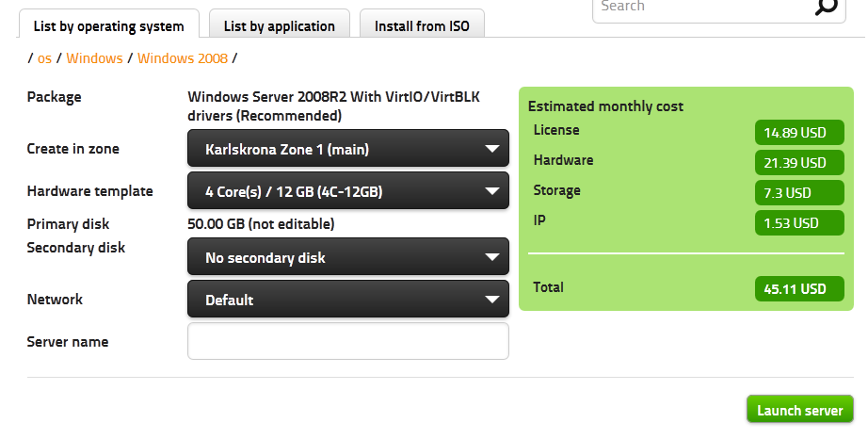The width and height of the screenshot is (868, 439).
Task: Click the IP cost 1.53 USD badge
Action: (799, 223)
